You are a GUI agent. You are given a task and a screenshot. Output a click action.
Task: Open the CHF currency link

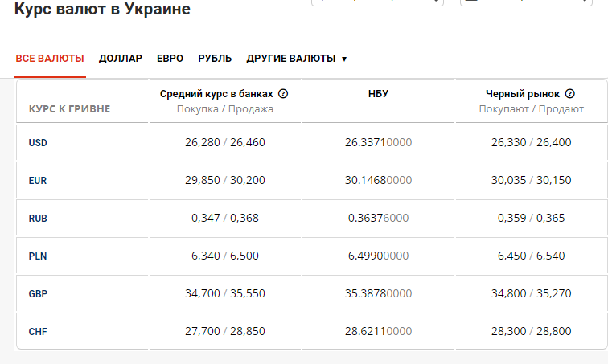[x=38, y=331]
